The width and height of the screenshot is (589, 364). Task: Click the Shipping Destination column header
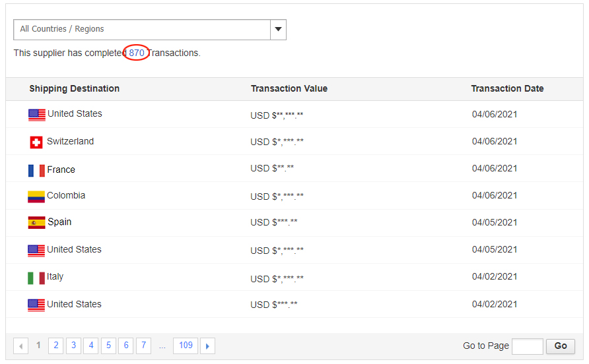[x=75, y=88]
